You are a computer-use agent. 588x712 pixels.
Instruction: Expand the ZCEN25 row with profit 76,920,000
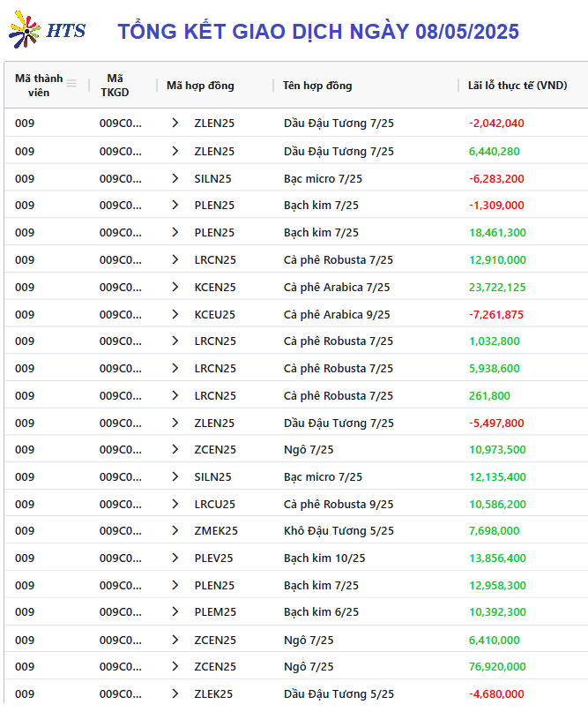coord(175,667)
